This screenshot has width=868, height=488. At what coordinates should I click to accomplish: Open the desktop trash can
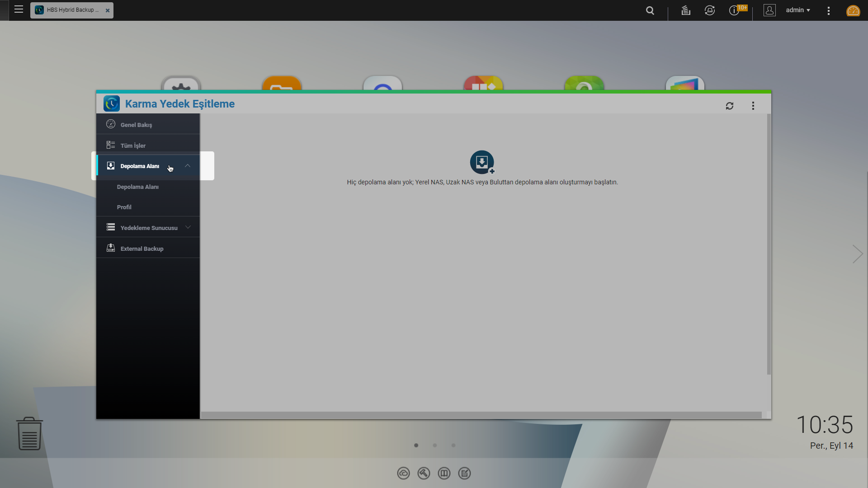(29, 434)
